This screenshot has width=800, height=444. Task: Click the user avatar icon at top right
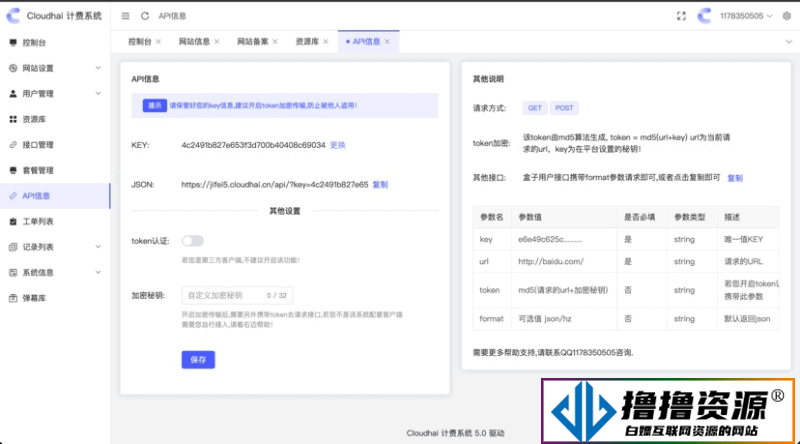click(x=705, y=16)
